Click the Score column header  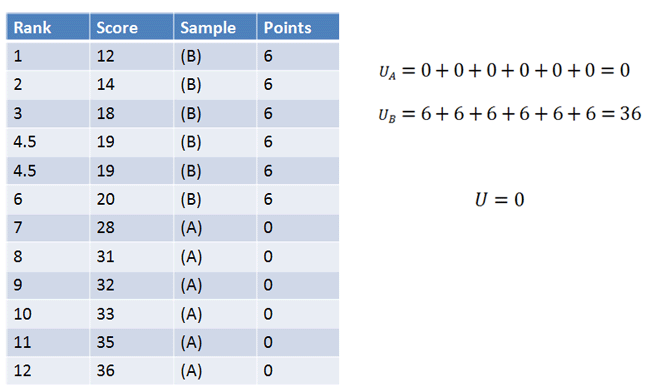[x=131, y=27]
